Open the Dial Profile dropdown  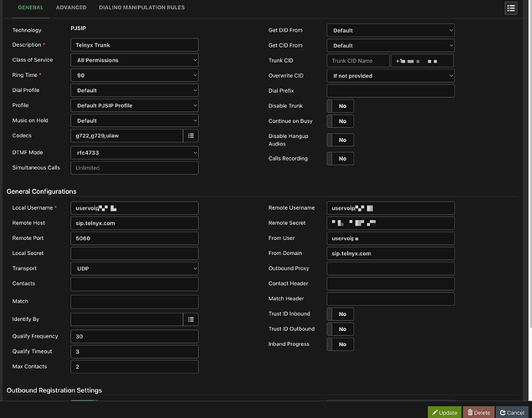click(135, 90)
